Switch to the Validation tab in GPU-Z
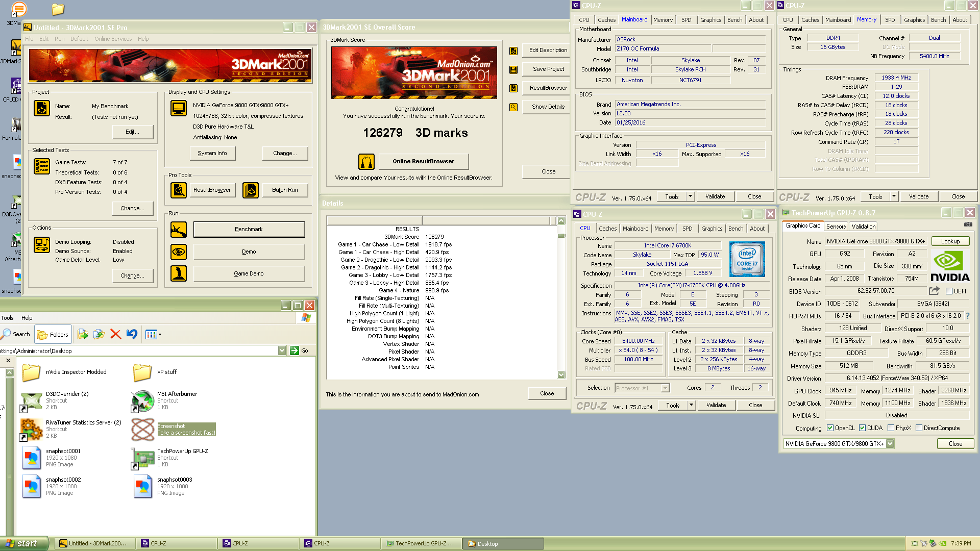This screenshot has height=551, width=980. 864,226
